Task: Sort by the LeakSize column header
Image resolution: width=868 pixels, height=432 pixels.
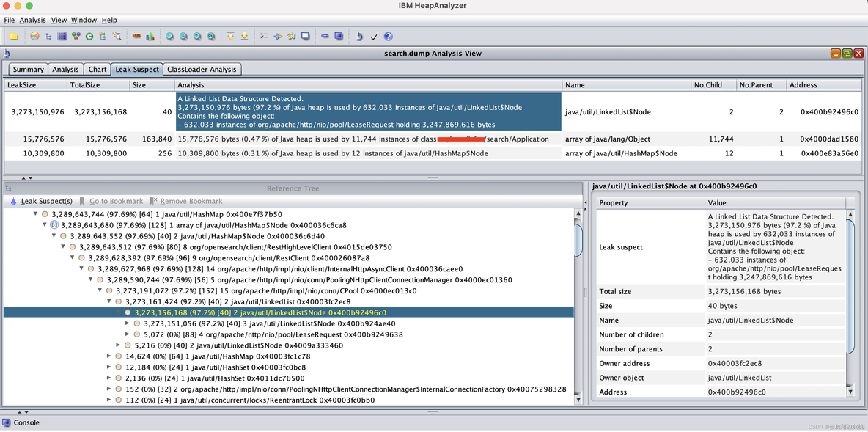Action: [x=35, y=85]
